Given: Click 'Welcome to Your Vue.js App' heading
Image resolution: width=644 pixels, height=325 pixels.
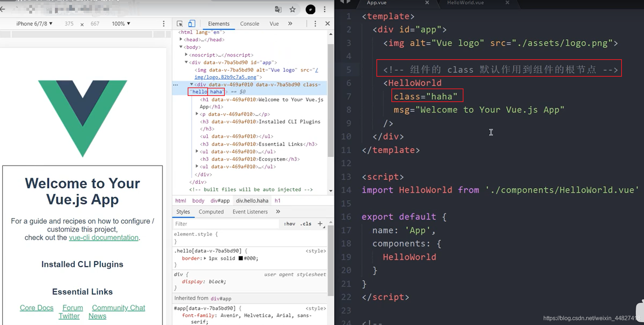Looking at the screenshot, I should [82, 191].
